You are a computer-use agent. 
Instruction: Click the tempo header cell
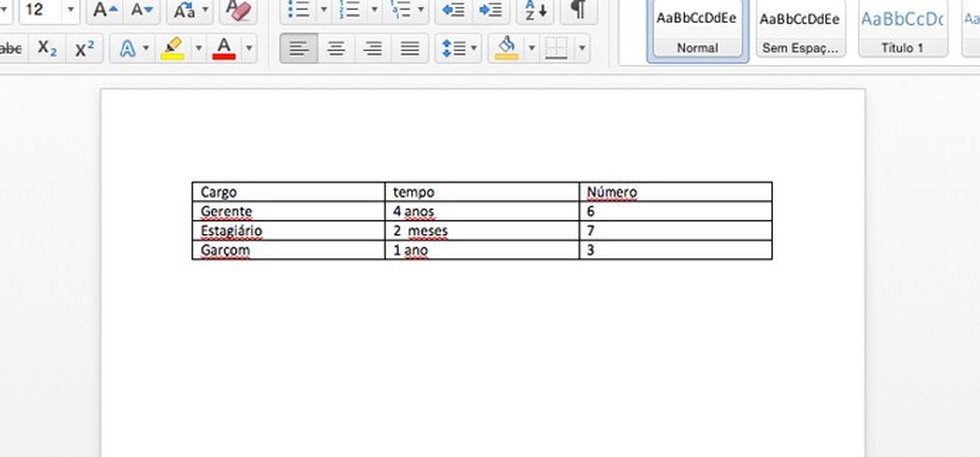tap(482, 192)
